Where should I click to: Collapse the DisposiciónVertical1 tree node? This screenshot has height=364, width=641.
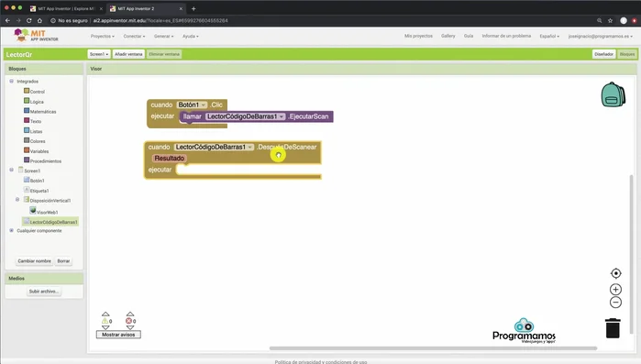coord(17,199)
